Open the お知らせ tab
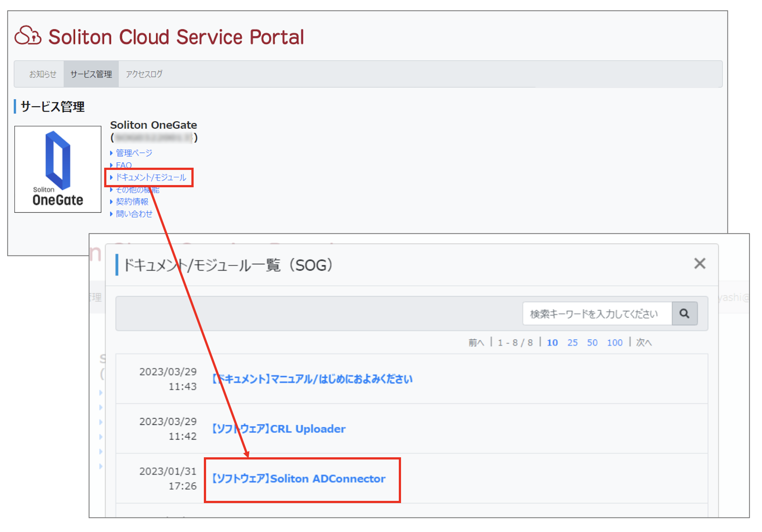The height and width of the screenshot is (532, 762). [x=43, y=74]
